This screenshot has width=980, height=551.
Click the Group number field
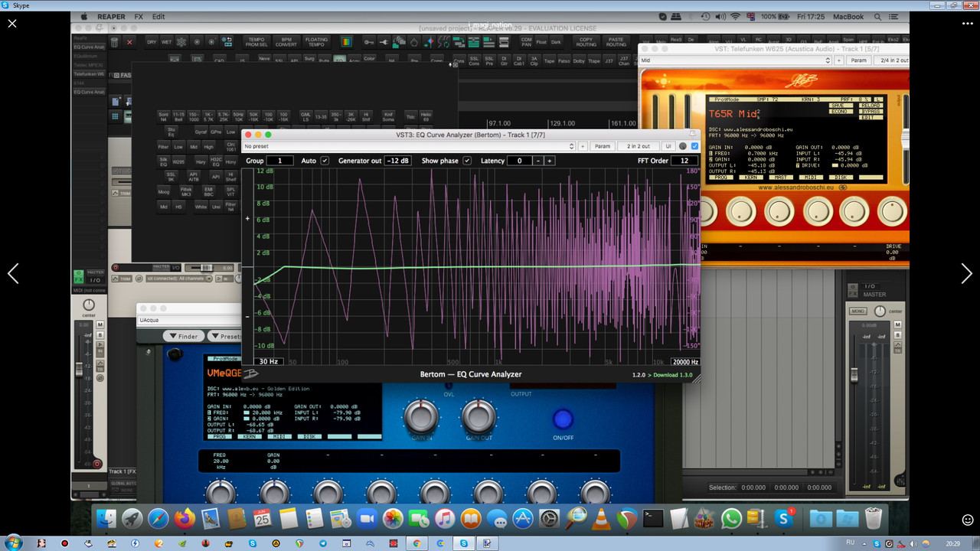pos(279,161)
